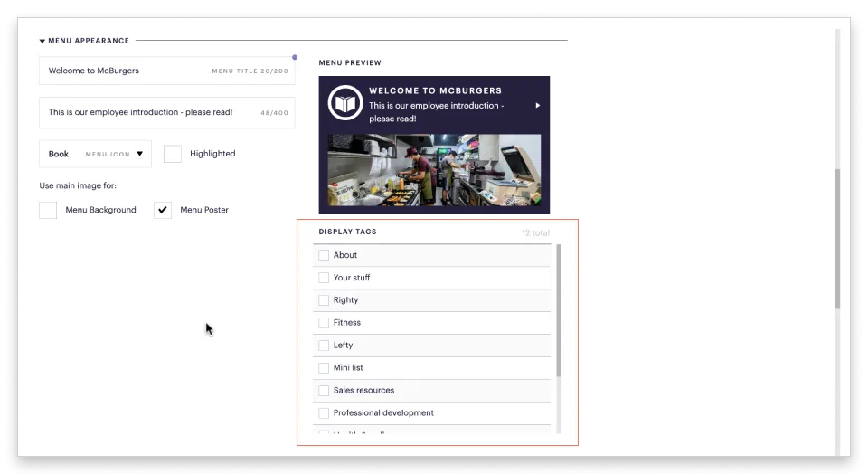
Task: Click the Welcome to McBurgers preview heading
Action: click(x=435, y=90)
